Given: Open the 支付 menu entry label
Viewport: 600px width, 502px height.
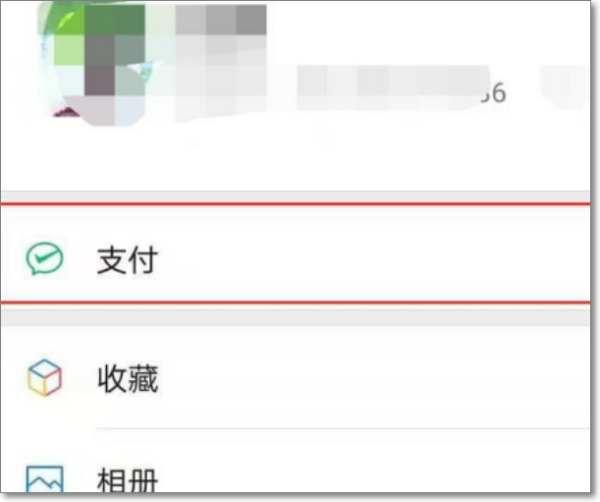Looking at the screenshot, I should tap(127, 260).
